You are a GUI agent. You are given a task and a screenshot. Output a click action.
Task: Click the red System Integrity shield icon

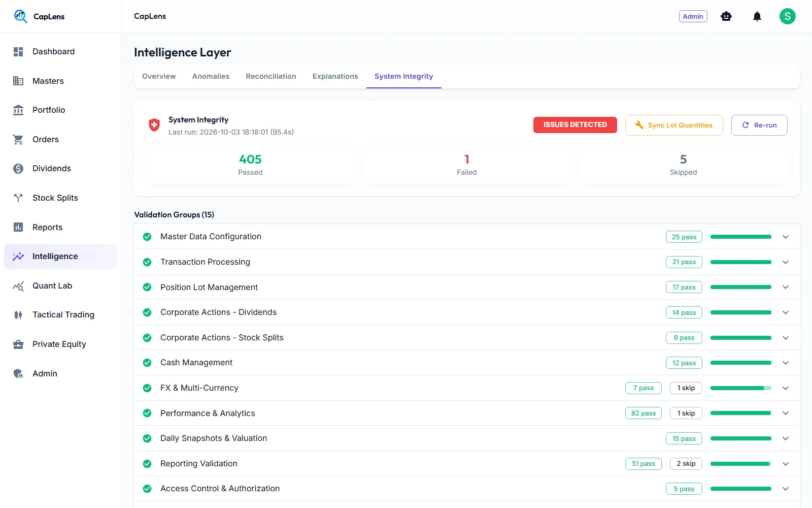(154, 125)
